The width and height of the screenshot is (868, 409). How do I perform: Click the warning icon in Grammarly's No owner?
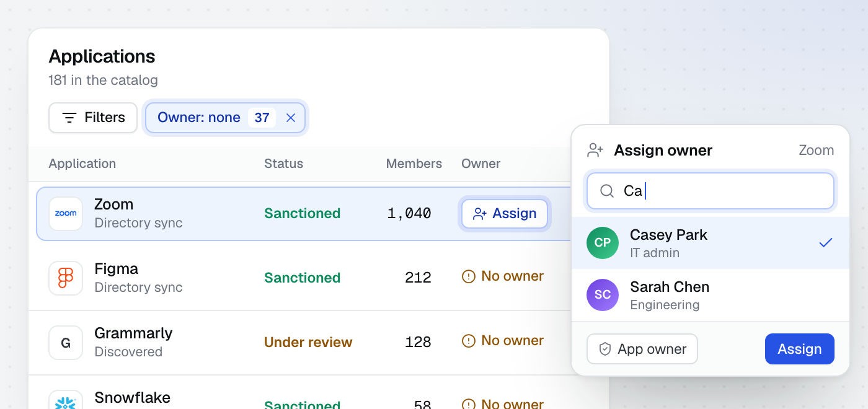469,341
